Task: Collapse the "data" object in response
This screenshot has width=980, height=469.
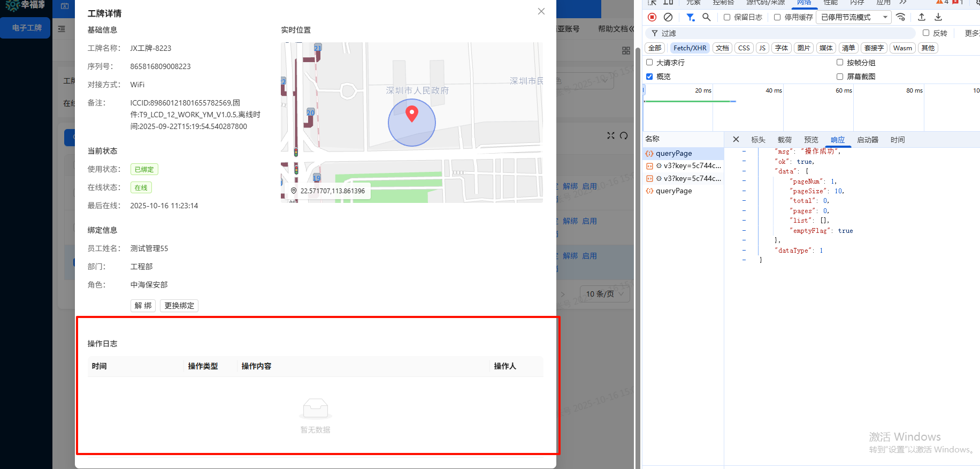Action: 744,171
